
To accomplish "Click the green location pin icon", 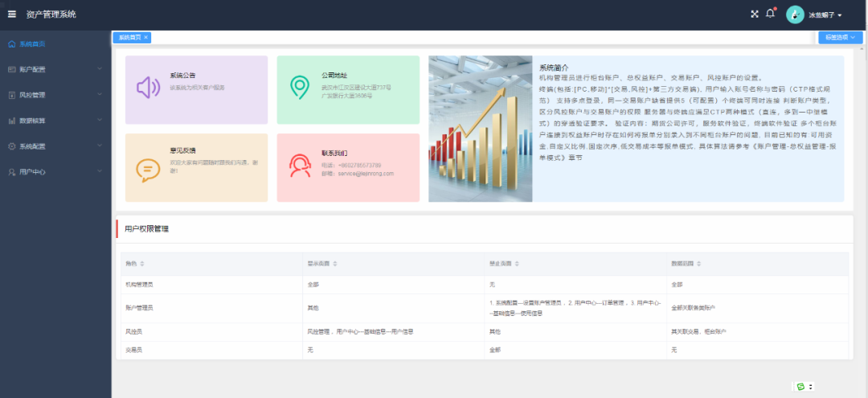I will (300, 88).
